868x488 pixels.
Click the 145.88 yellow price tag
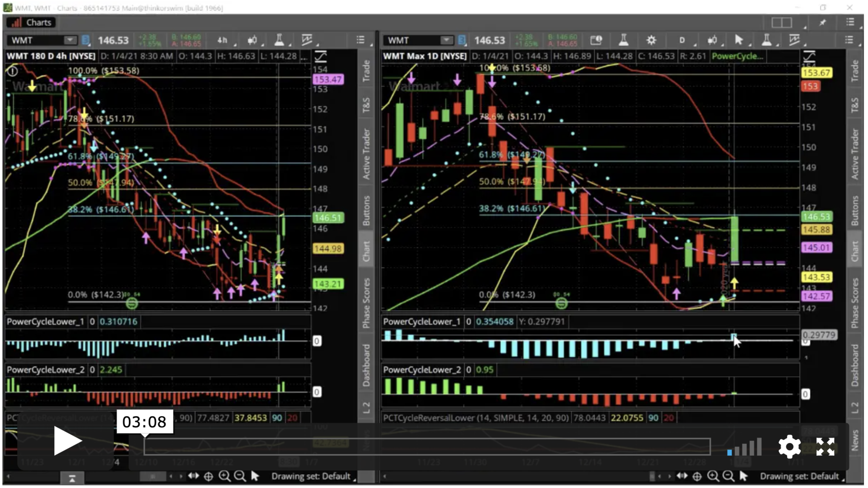pos(817,230)
